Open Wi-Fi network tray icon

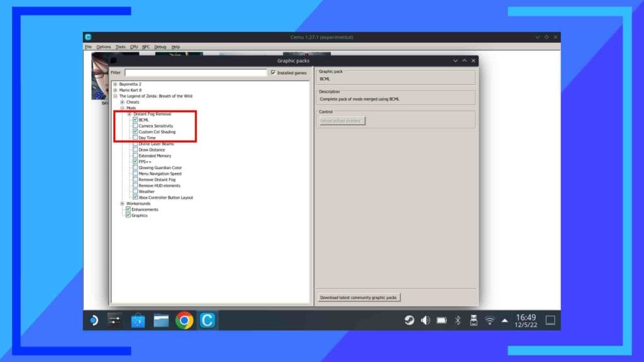click(x=489, y=321)
